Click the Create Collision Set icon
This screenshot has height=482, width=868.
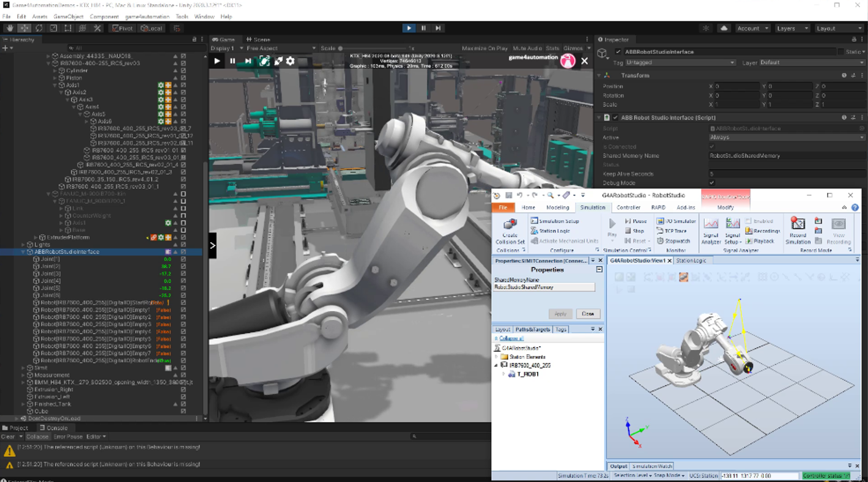click(x=510, y=224)
